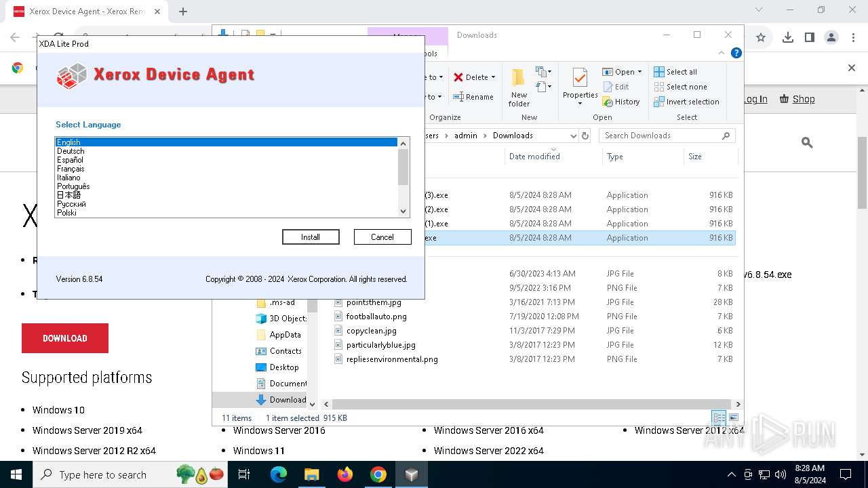Viewport: 868px width, 488px height.
Task: Click the Edit icon in Explorer ribbon
Action: pos(608,87)
